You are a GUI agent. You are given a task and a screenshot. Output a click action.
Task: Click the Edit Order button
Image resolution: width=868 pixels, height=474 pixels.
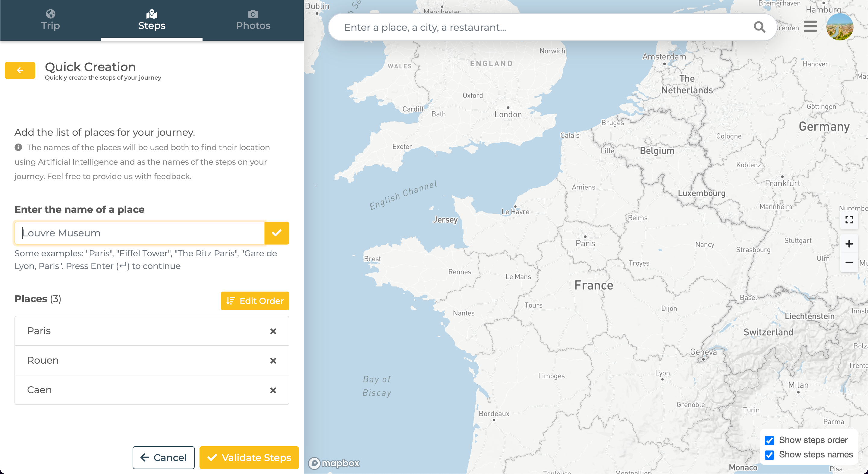pyautogui.click(x=255, y=301)
